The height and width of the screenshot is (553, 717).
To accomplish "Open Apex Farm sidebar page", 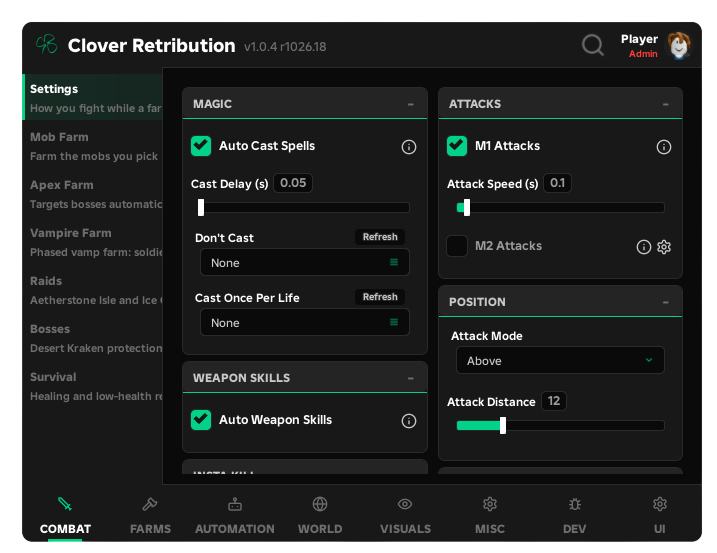I will (x=94, y=194).
